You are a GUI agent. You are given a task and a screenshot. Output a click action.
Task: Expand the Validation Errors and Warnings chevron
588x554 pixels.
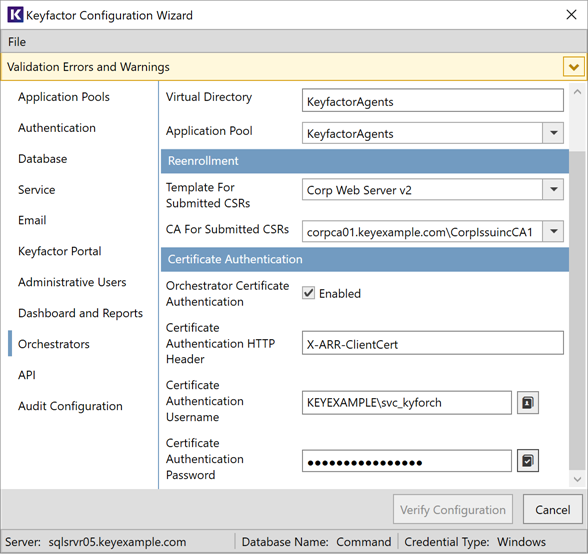click(573, 67)
